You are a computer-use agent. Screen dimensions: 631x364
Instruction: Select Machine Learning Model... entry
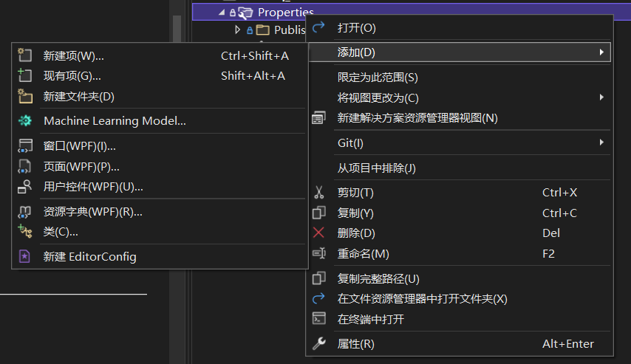pyautogui.click(x=160, y=120)
